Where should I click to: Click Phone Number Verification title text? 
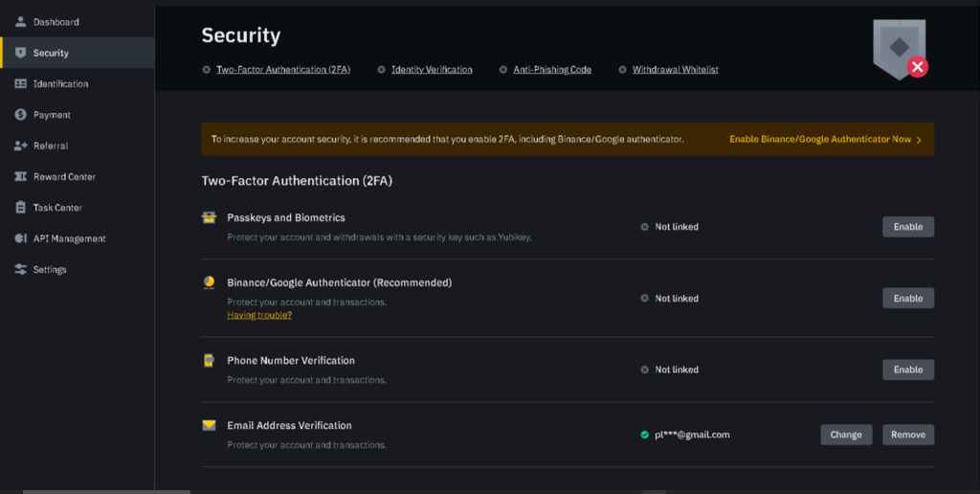tap(291, 360)
